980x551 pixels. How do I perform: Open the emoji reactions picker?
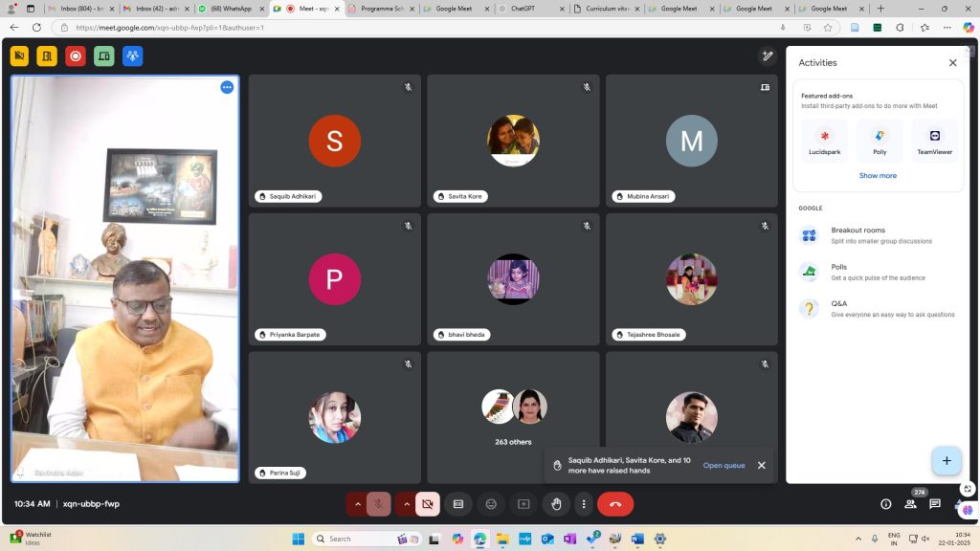point(491,504)
